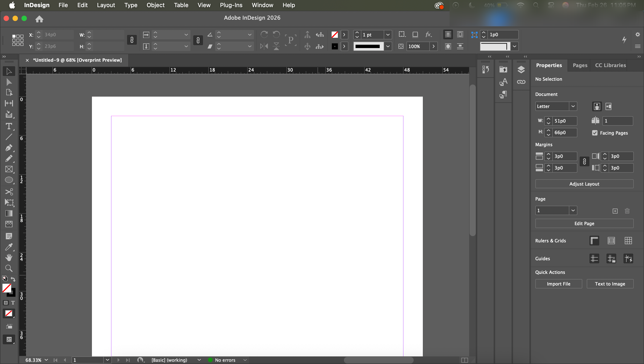Select the Hand tool
644x364 pixels.
coord(9,258)
